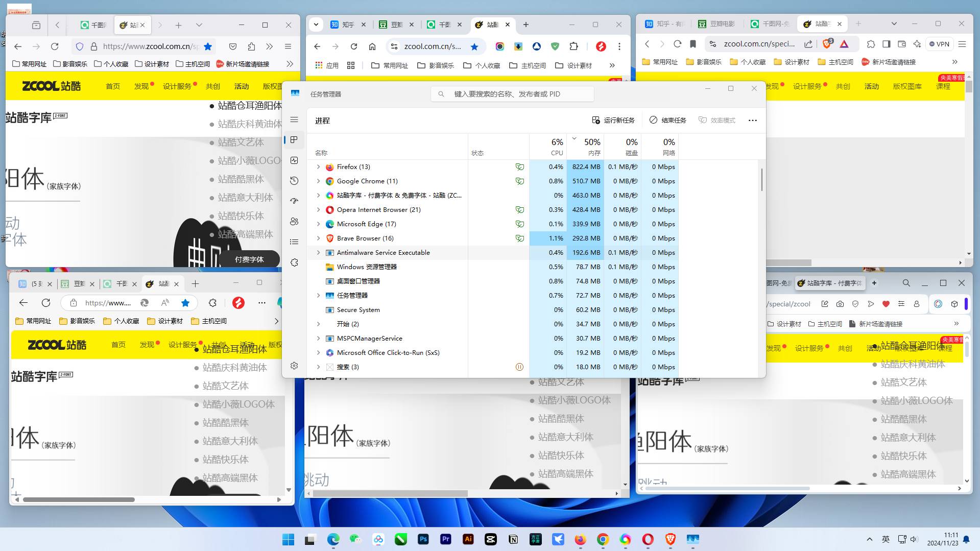Viewport: 980px width, 551px height.
Task: Expand the Firefox (13) process group
Action: pos(318,167)
